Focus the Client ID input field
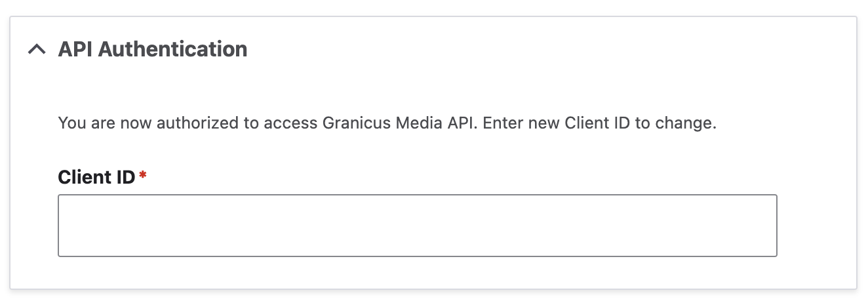 (417, 225)
